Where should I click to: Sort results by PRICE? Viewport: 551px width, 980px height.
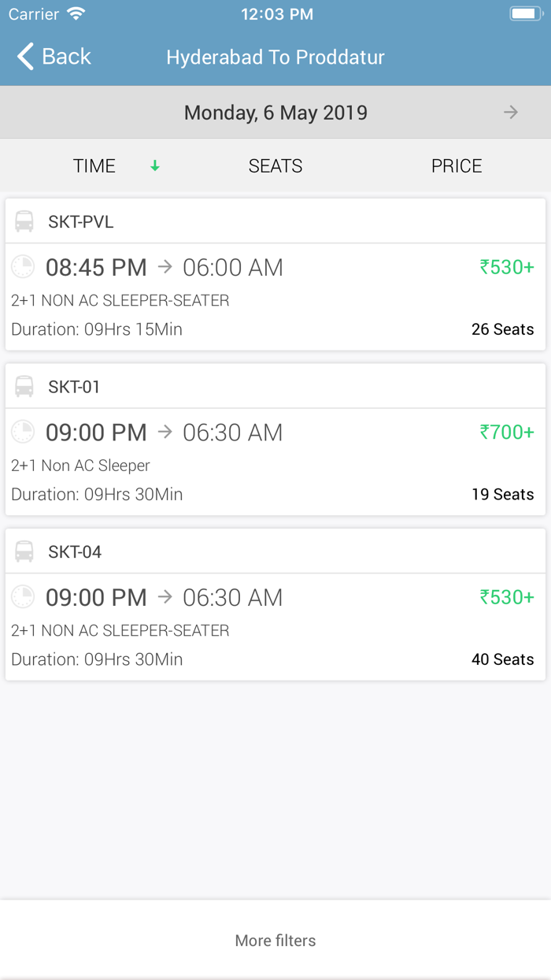point(457,165)
